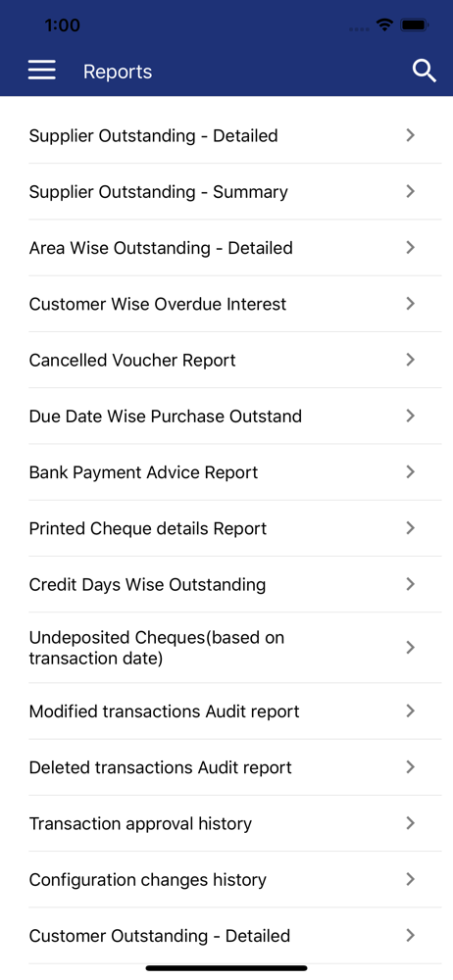The width and height of the screenshot is (453, 980).
Task: Open Modified transactions Audit report
Action: tap(235, 711)
